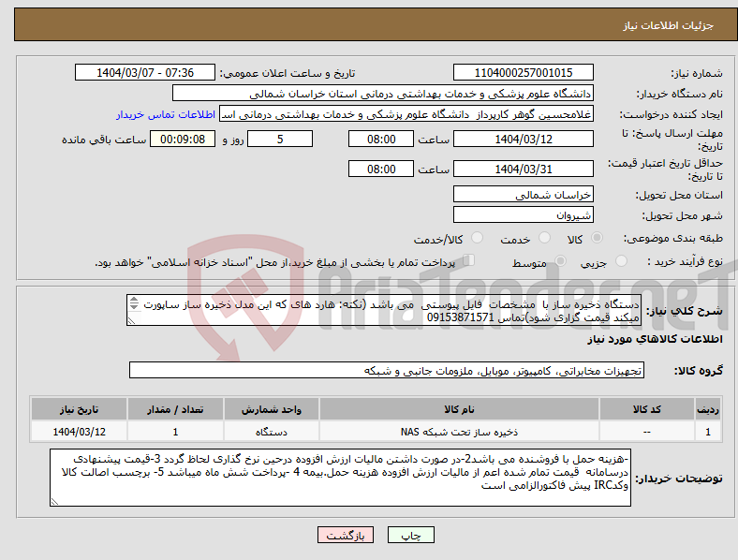The width and height of the screenshot is (738, 560).
Task: Click the response deadline time 08:00 field
Action: 381,140
